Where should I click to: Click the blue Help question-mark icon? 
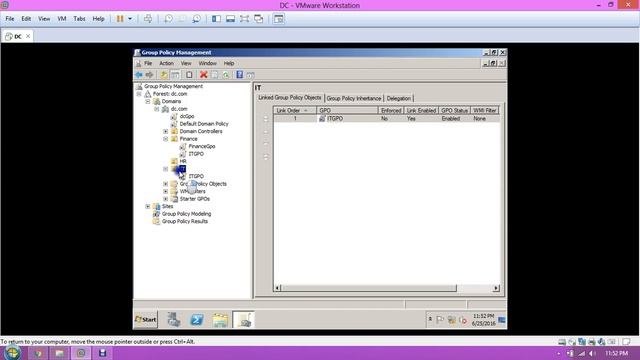[x=240, y=75]
